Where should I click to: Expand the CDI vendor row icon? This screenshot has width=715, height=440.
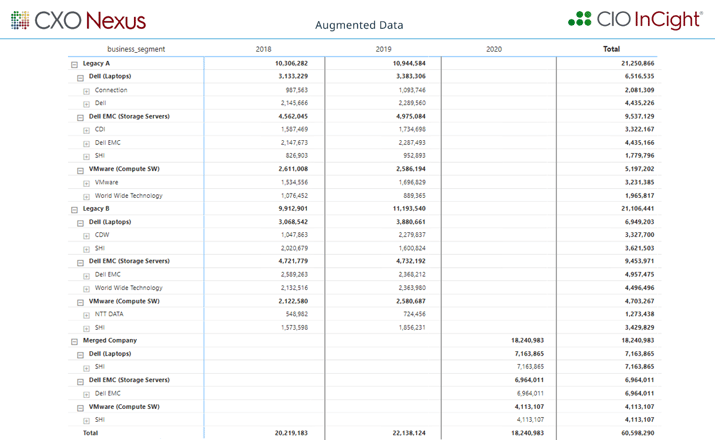pos(87,130)
